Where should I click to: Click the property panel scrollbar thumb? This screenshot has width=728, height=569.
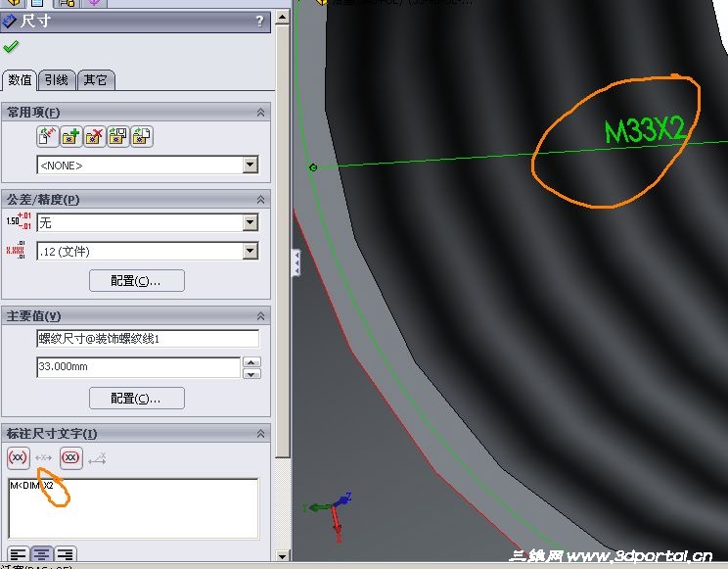coord(282,242)
